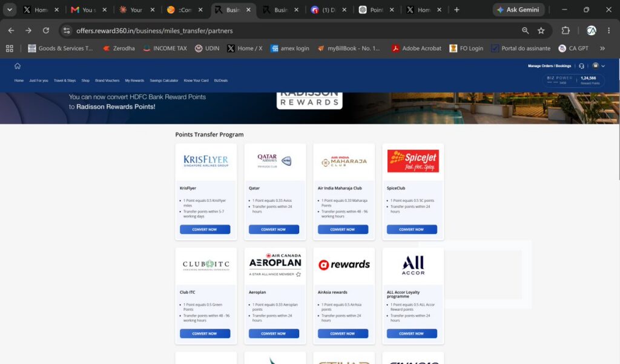Screen dimensions: 620x364
Task: Open the amex login bookmark
Action: (290, 48)
